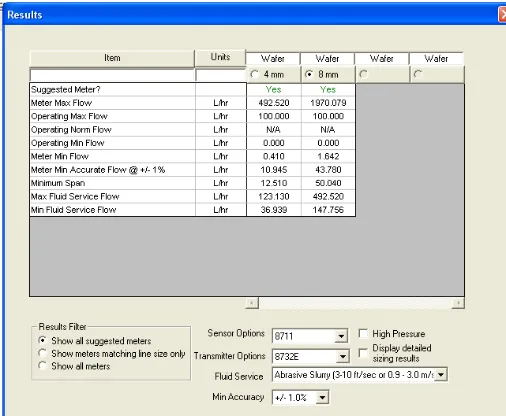Click the 1970.079 Meter Max Flow value

(328, 103)
